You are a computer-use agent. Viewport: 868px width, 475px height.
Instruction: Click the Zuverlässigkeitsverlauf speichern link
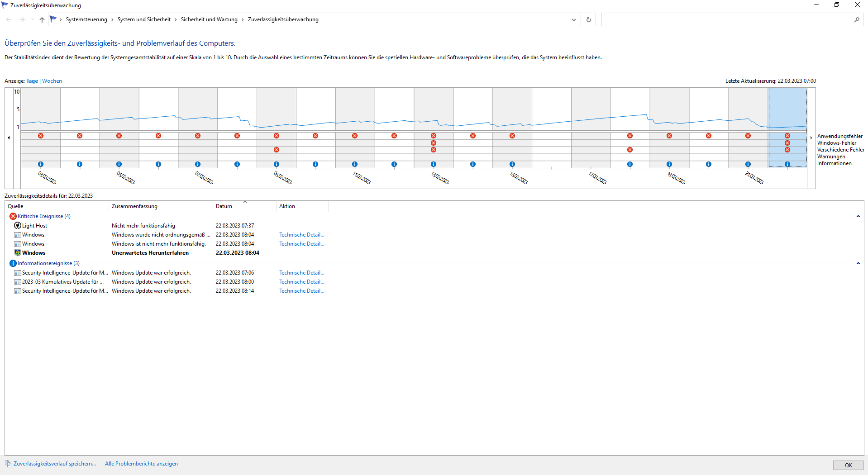click(55, 464)
